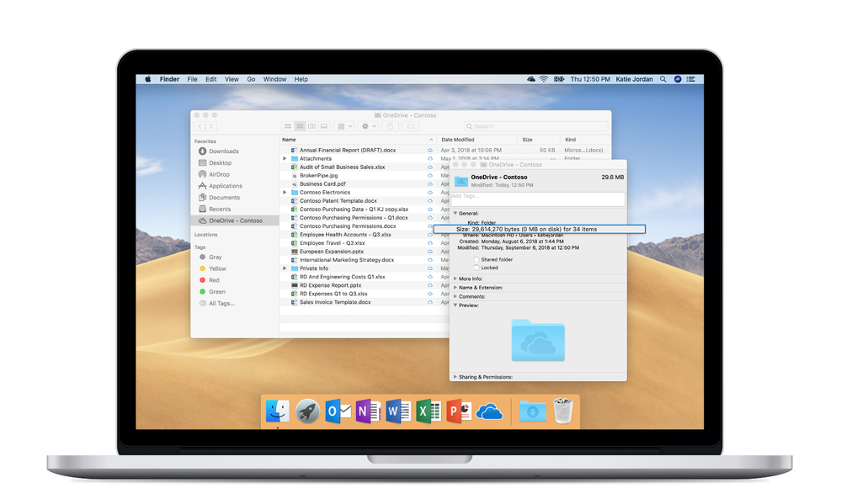Open the Window menu
The height and width of the screenshot is (504, 841).
[x=274, y=79]
